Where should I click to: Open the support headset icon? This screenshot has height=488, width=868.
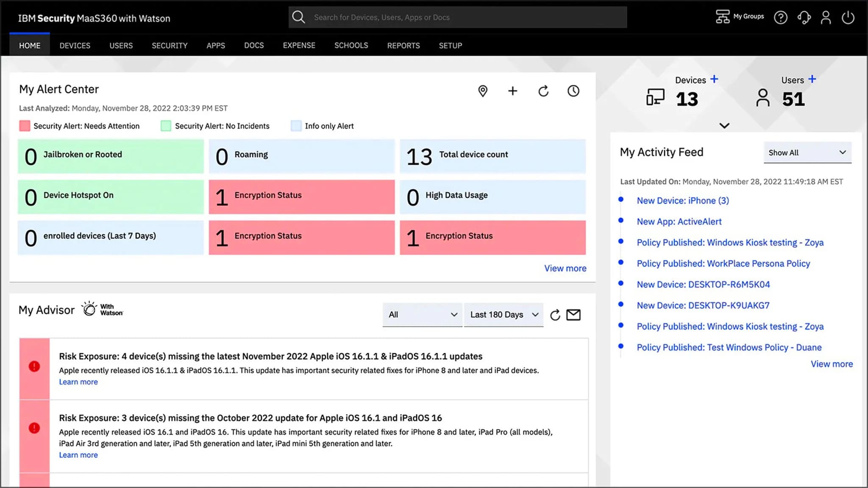[804, 17]
